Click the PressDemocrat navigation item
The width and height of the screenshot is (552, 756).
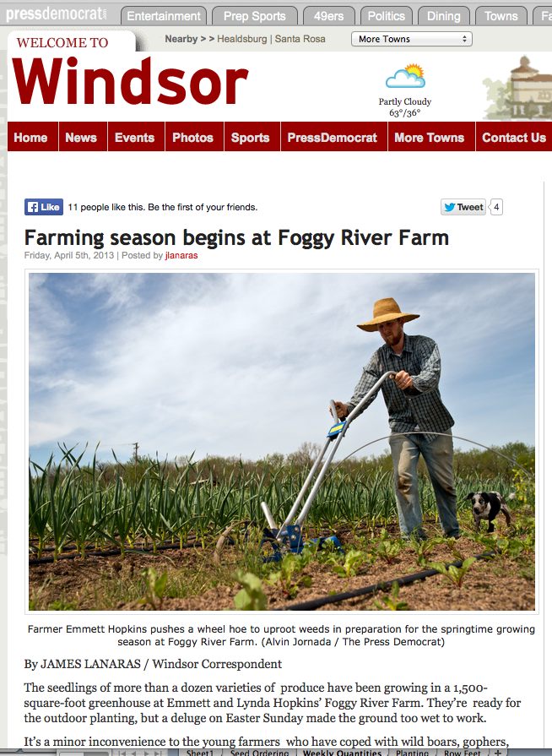[x=332, y=138]
